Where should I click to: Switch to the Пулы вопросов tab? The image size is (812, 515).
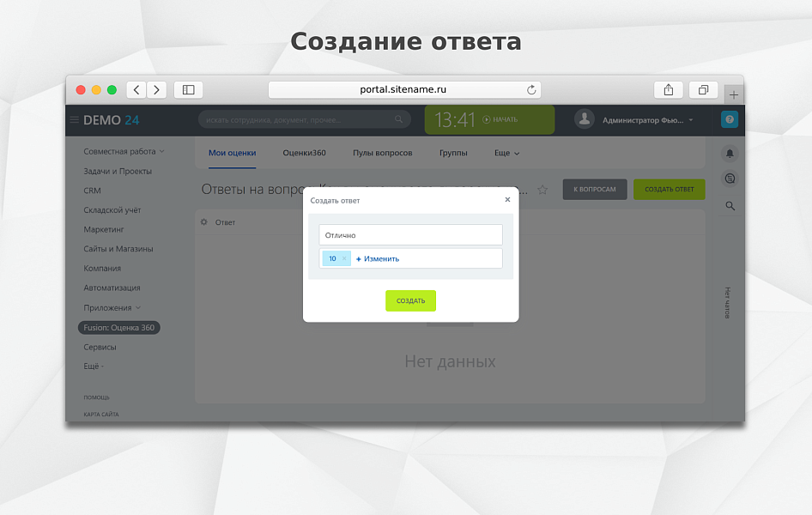pos(382,153)
